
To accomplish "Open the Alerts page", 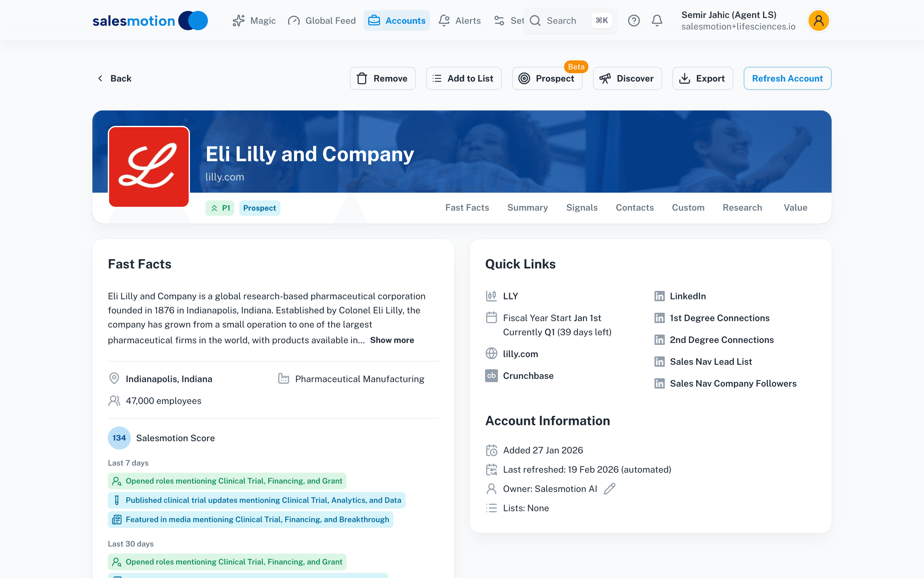I will click(459, 21).
